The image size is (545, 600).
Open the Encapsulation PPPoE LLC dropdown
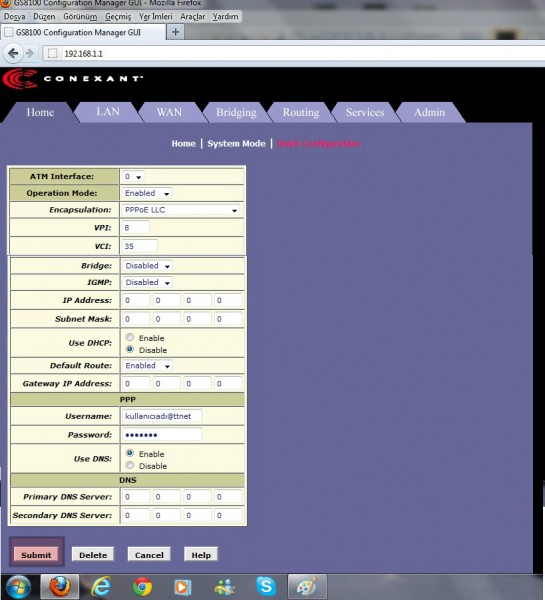coord(180,210)
